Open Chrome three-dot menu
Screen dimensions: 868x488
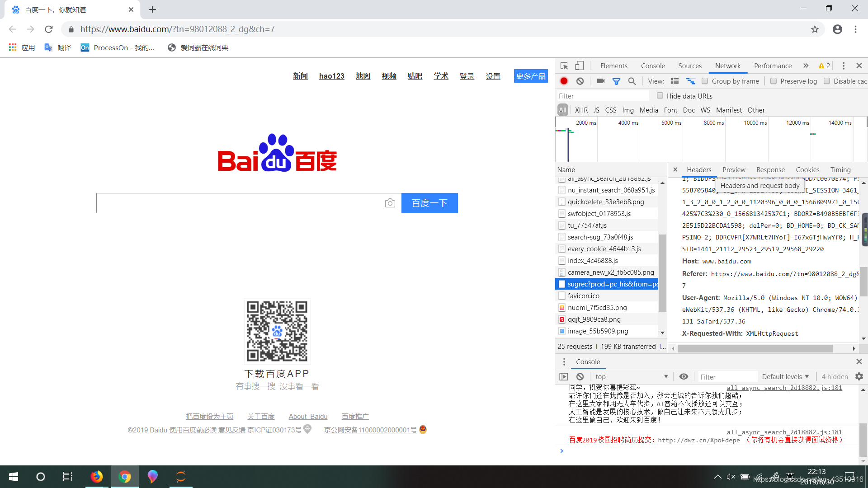[x=855, y=29]
